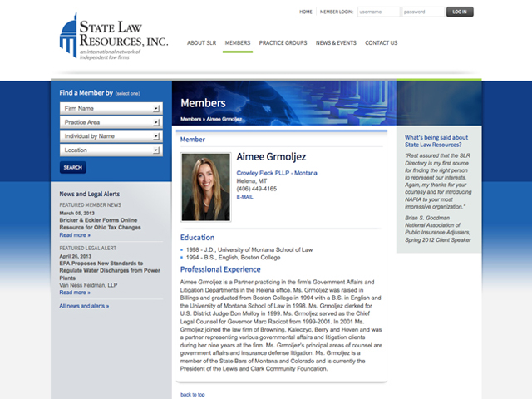This screenshot has width=532, height=399.
Task: Click the Featured Legal Alert label
Action: [x=88, y=248]
